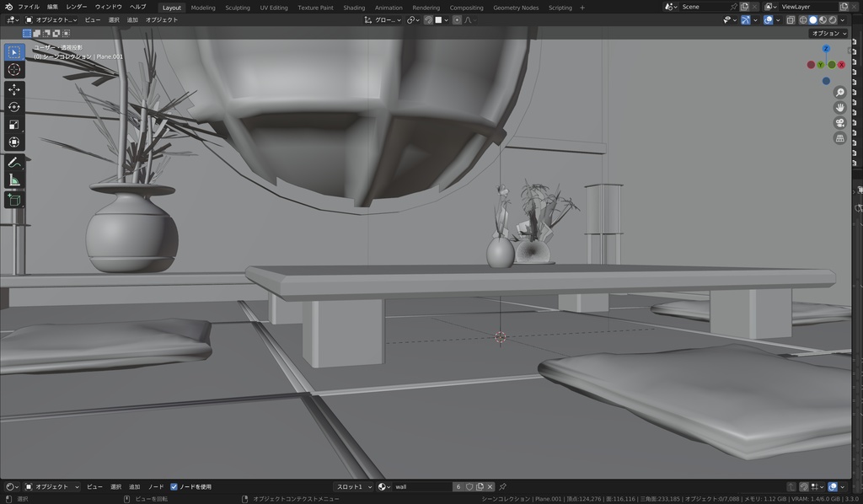Viewport: 863px width, 504px height.
Task: Click the Zoom view magnifier icon
Action: [x=840, y=92]
